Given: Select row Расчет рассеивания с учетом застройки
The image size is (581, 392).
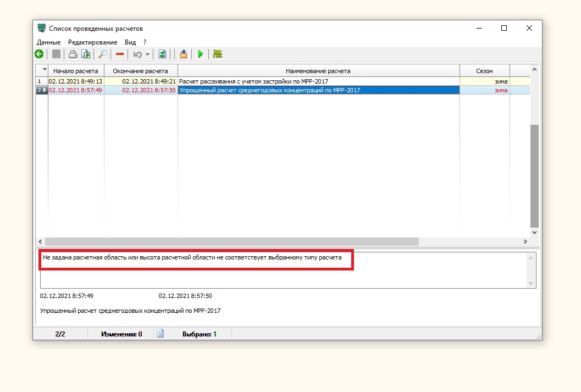Looking at the screenshot, I should [x=318, y=81].
